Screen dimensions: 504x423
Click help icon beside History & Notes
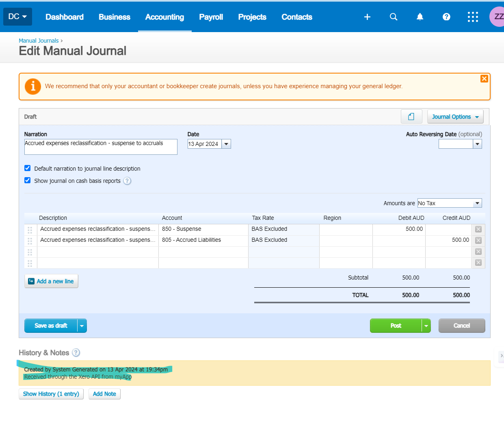pyautogui.click(x=76, y=353)
